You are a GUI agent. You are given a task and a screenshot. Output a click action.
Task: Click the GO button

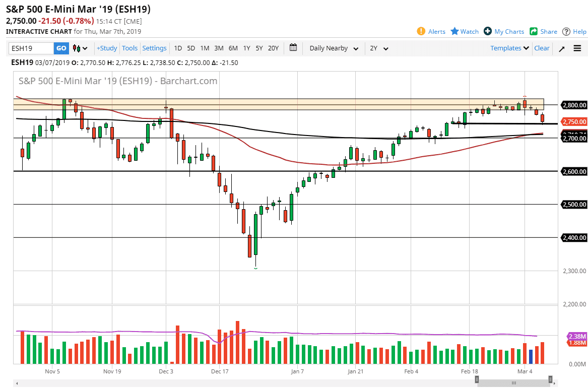pos(60,48)
